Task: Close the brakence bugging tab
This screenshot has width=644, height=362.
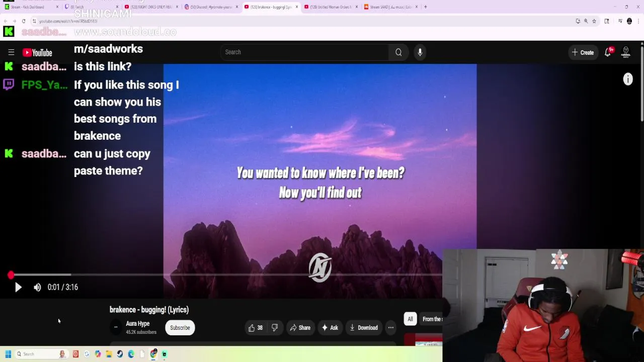Action: (297, 7)
